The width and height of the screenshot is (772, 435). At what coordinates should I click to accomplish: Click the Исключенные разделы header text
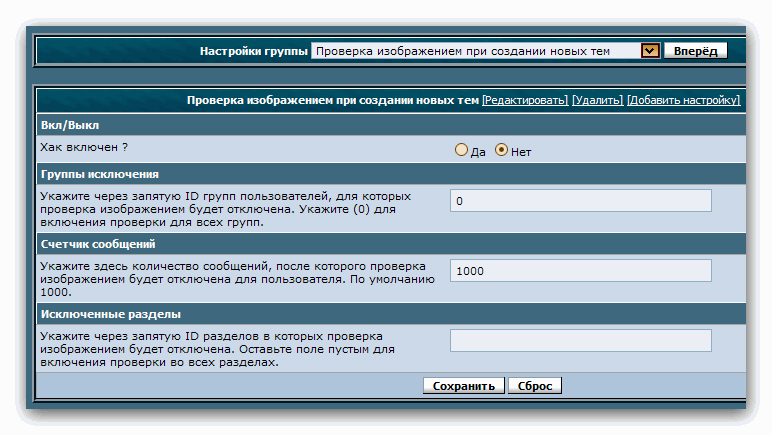(x=111, y=314)
